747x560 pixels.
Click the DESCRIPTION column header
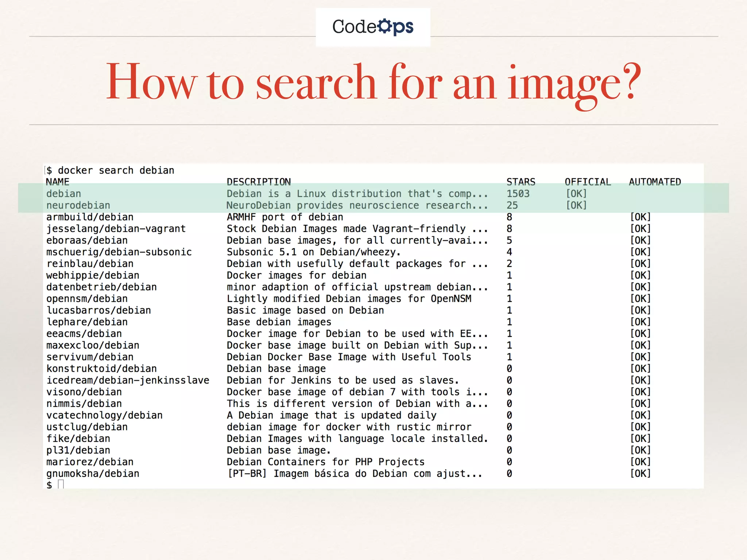point(259,182)
